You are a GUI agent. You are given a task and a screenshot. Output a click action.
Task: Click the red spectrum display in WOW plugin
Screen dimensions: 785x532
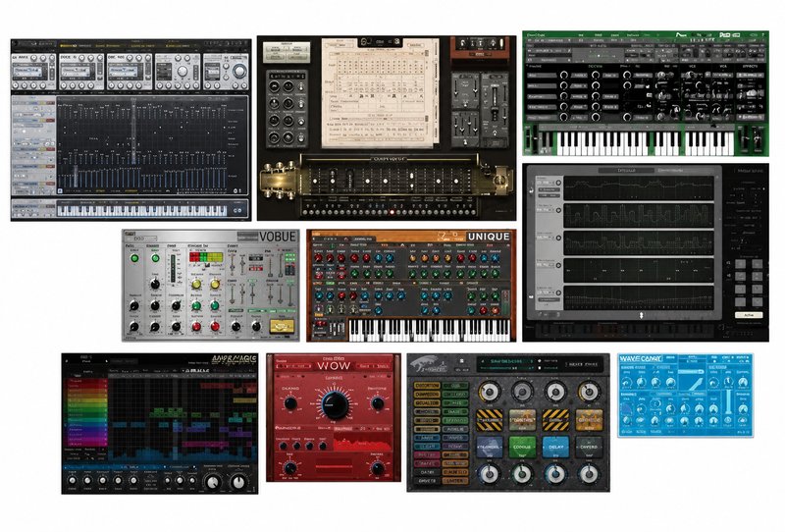point(363,443)
